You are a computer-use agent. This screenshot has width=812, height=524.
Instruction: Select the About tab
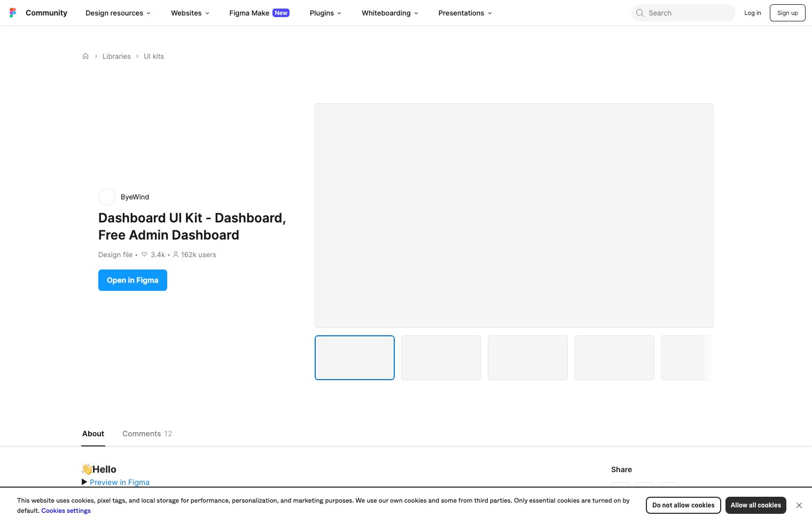93,434
